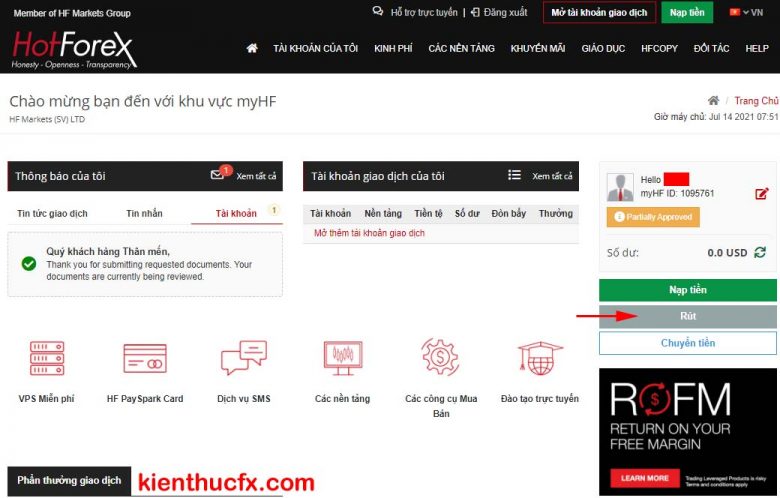
Task: Open the Các nền tảng monitor icon
Action: coord(343,358)
